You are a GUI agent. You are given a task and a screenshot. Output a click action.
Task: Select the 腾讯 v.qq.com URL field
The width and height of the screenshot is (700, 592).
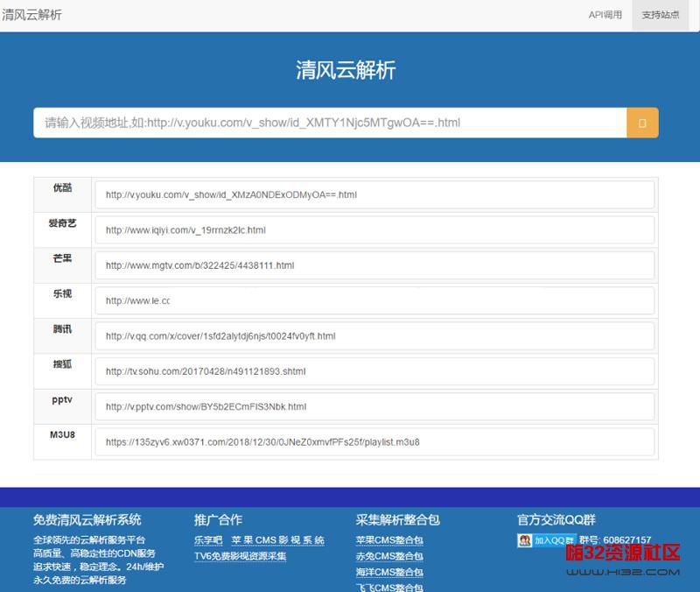click(374, 336)
